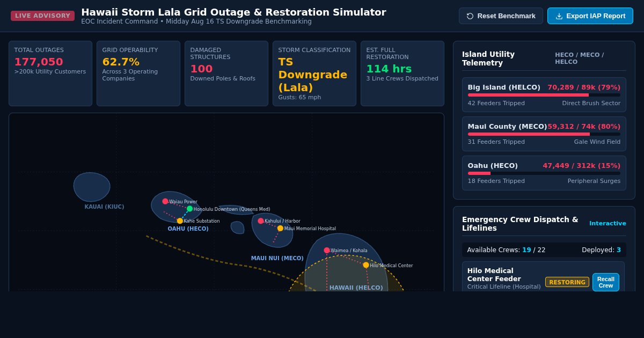Click the download icon in Export IAP Report
The width and height of the screenshot is (644, 338).
pos(559,16)
